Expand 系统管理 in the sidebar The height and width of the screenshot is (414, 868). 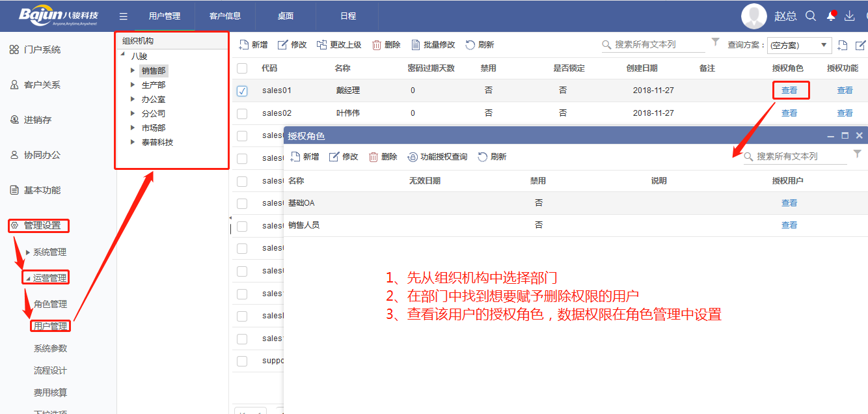click(27, 253)
